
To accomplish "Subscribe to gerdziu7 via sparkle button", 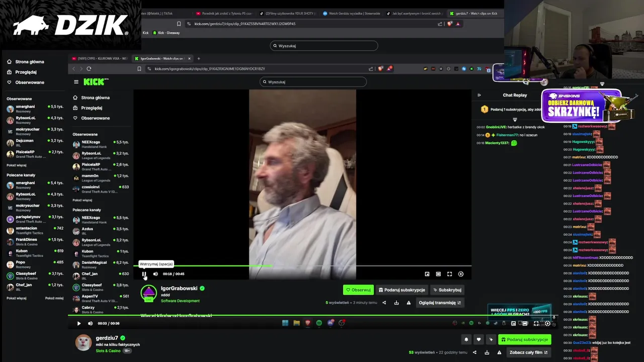I will [x=491, y=339].
